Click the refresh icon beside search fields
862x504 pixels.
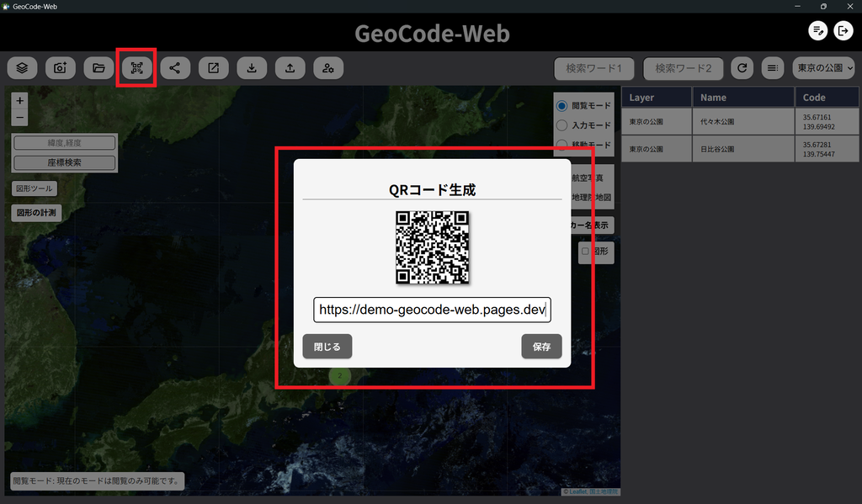tap(742, 68)
